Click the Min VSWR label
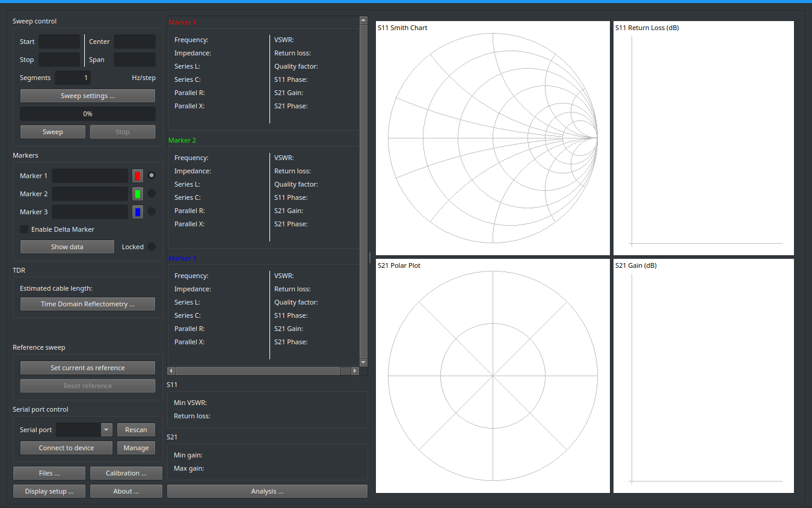The width and height of the screenshot is (812, 508). pos(190,403)
